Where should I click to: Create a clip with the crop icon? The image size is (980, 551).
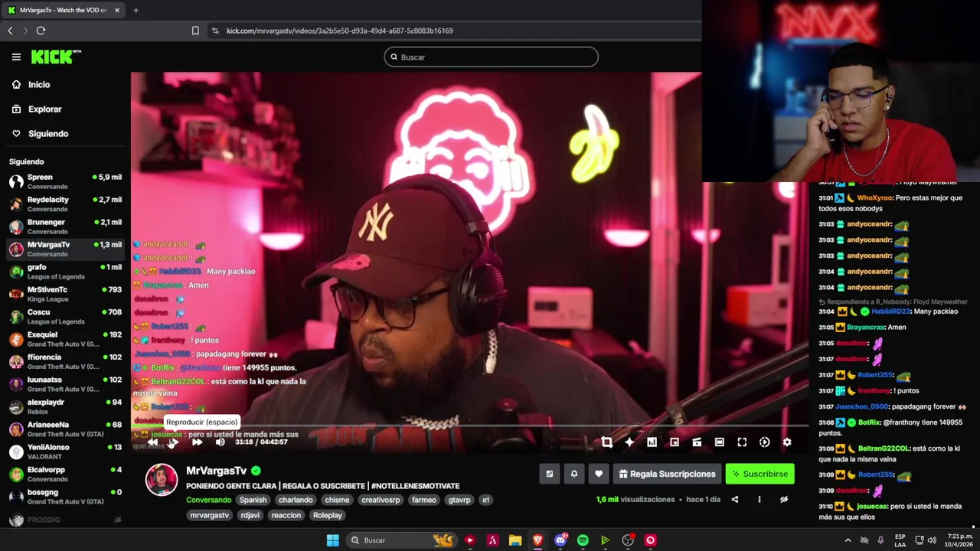[607, 442]
